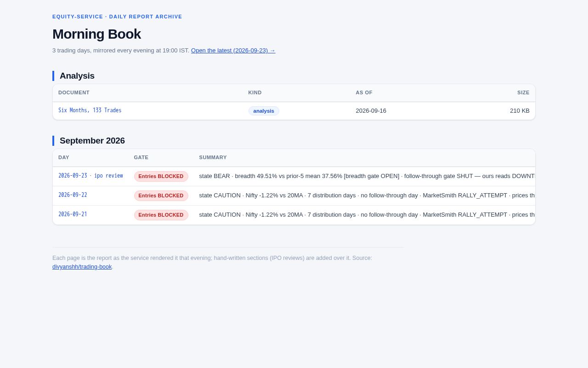
Task: Click the Equity-Service Daily Report Archive label
Action: click(117, 17)
